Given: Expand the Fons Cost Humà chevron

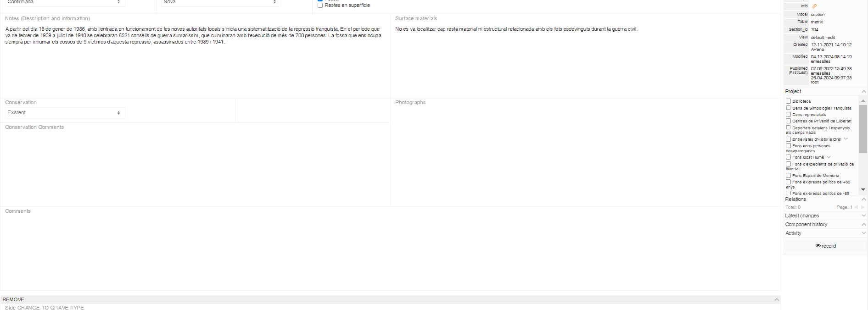Looking at the screenshot, I should coord(829,157).
